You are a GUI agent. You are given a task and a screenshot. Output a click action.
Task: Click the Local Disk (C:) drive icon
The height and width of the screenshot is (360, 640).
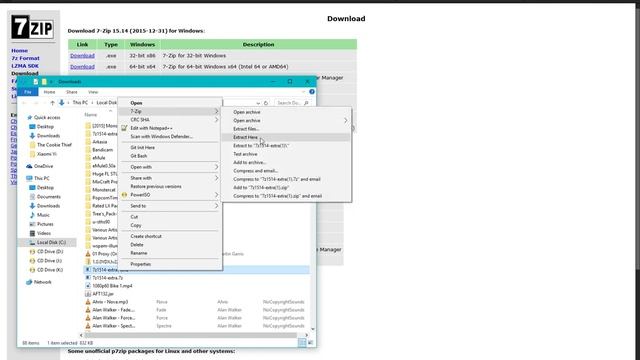pos(32,242)
